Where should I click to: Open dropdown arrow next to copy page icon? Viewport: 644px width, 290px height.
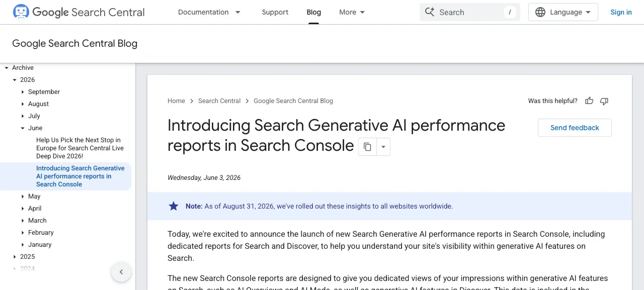[383, 147]
